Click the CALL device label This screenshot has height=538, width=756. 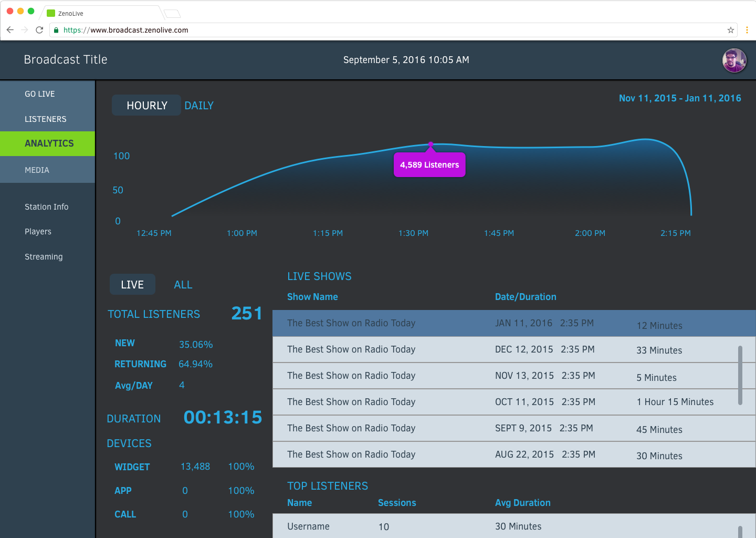(125, 514)
